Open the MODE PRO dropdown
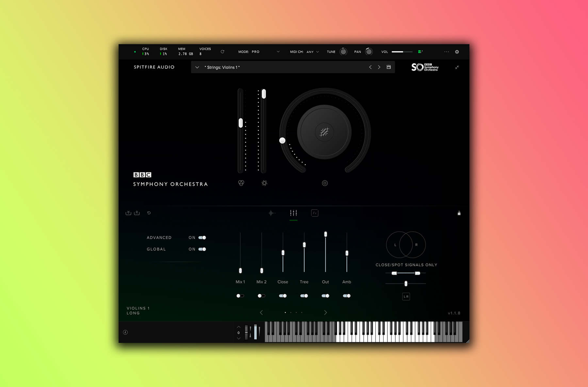 pyautogui.click(x=259, y=52)
